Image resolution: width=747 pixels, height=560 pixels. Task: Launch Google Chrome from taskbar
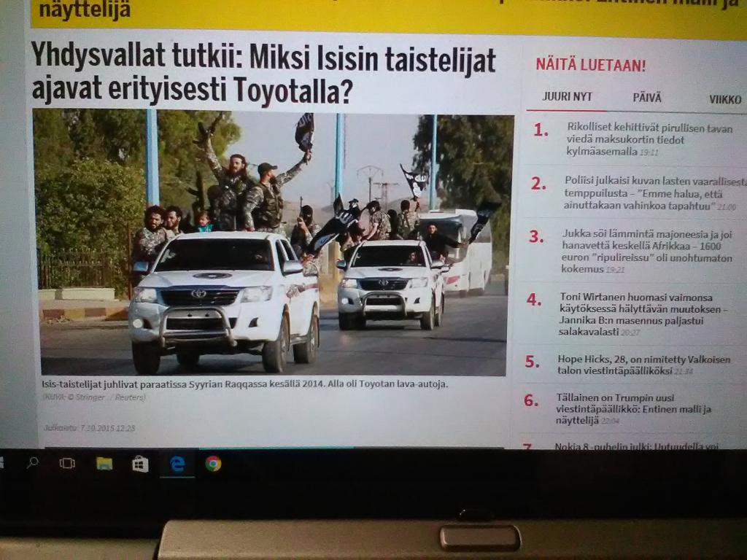pyautogui.click(x=213, y=464)
